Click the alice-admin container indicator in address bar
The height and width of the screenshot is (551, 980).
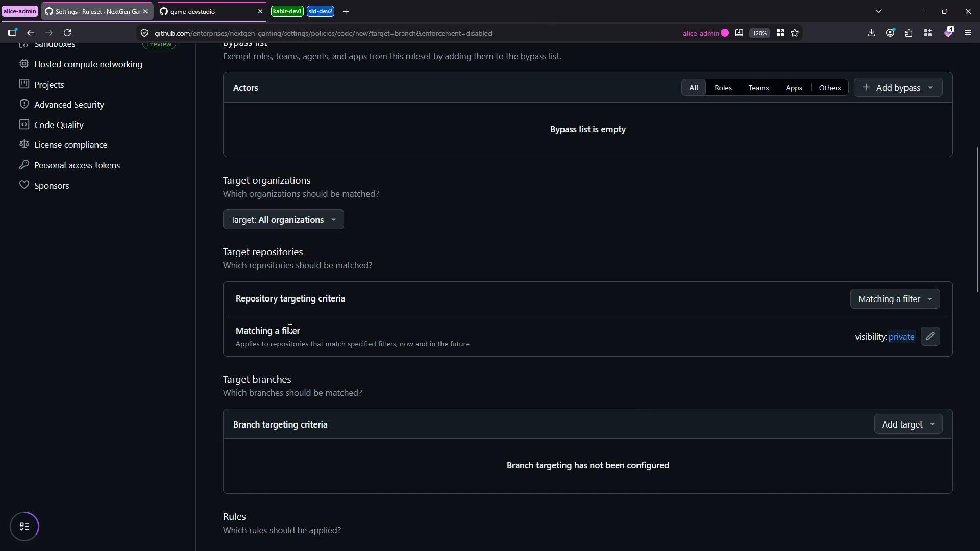[x=705, y=33]
